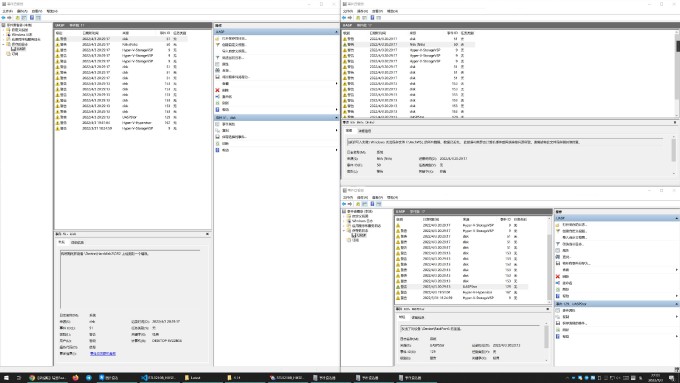Image resolution: width=680 pixels, height=383 pixels.
Task: Click the Rename action in left window
Action: [x=225, y=96]
